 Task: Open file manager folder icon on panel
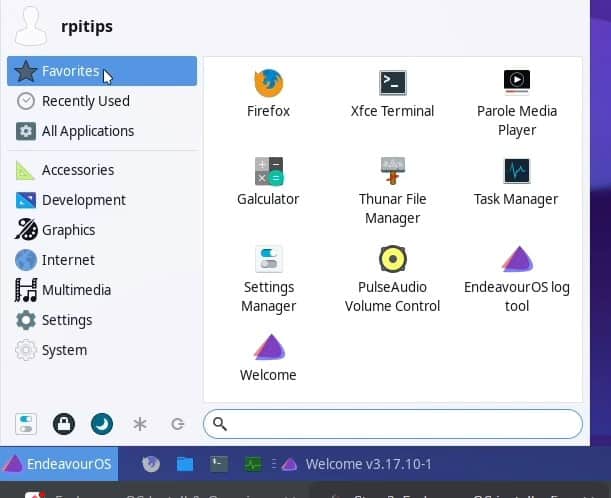(185, 464)
